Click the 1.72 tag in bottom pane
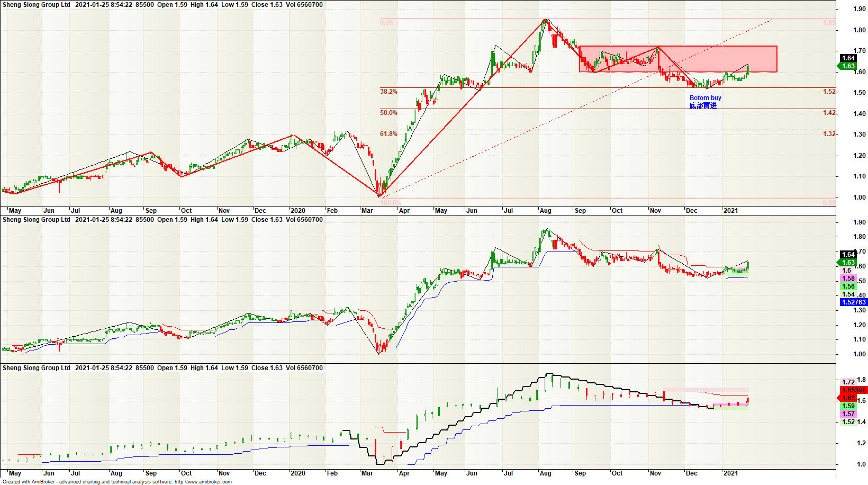868x485 pixels. click(x=848, y=382)
